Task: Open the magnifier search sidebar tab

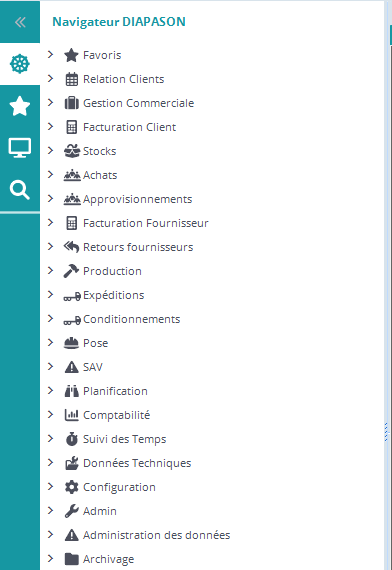Action: [x=20, y=190]
